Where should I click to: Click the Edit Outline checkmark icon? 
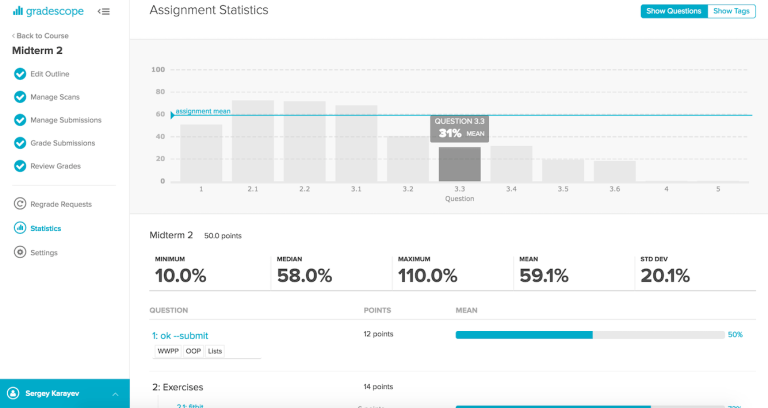(20, 74)
